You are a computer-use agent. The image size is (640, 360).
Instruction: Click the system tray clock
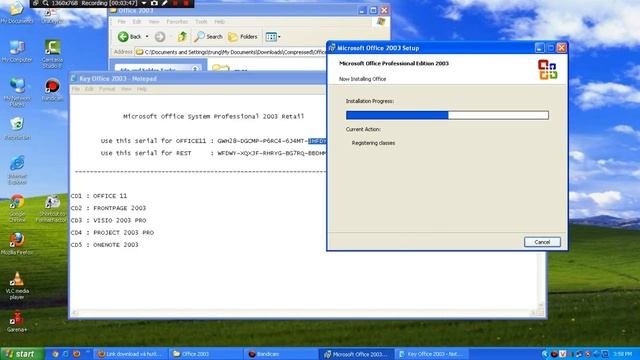coord(622,354)
